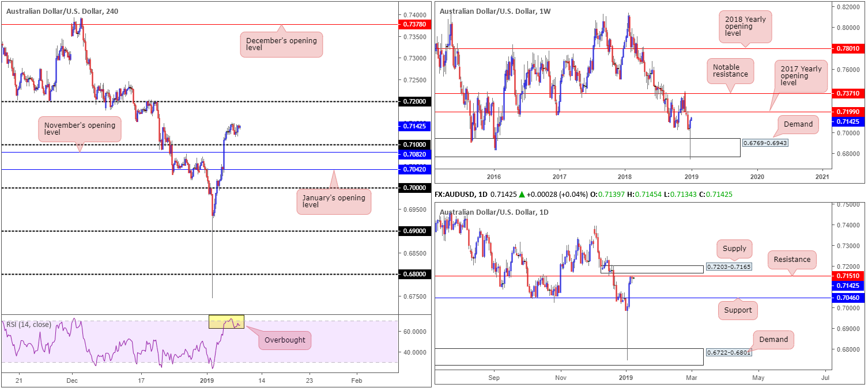Click the 0.70000 price level label
Screen dimensions: 868x388
(415, 188)
